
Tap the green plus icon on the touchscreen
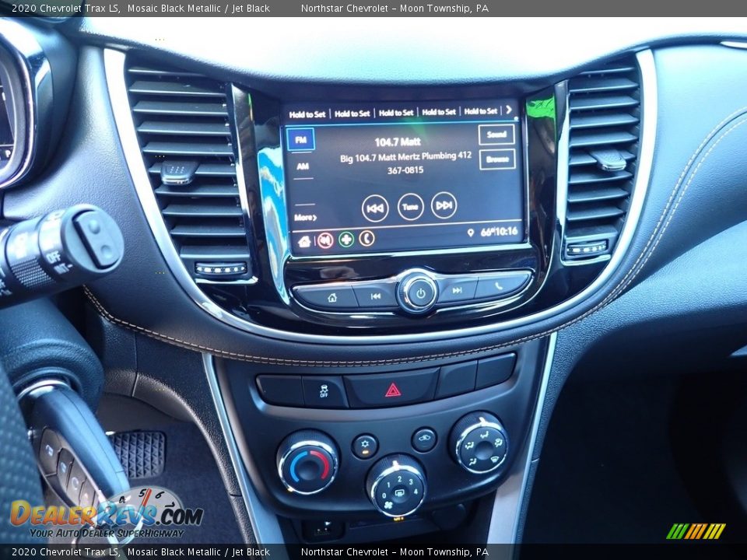click(346, 239)
